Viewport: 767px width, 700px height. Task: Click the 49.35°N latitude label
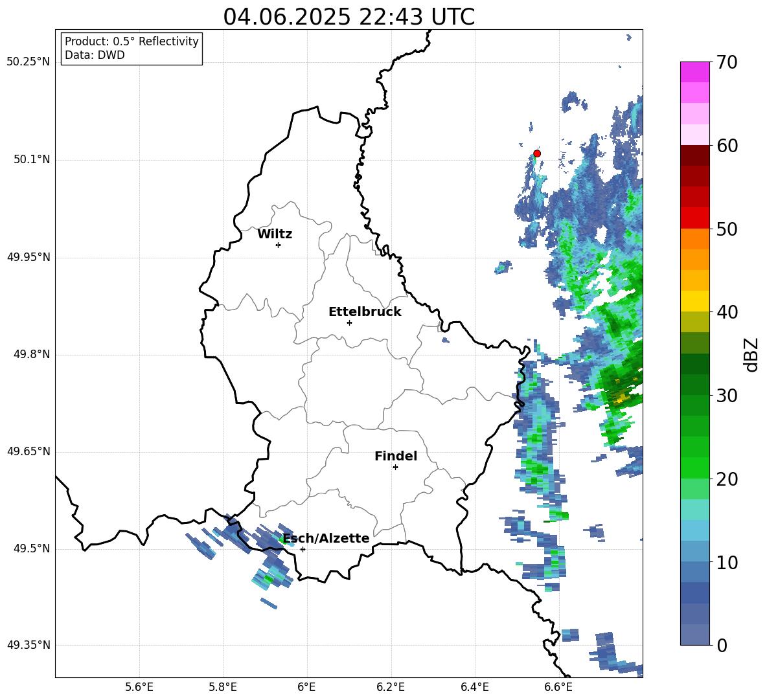(x=29, y=645)
